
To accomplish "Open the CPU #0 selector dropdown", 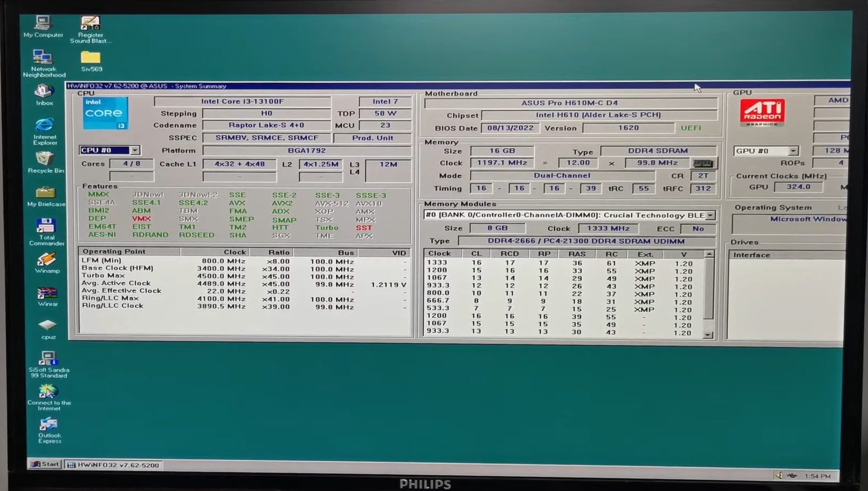I will coord(135,151).
